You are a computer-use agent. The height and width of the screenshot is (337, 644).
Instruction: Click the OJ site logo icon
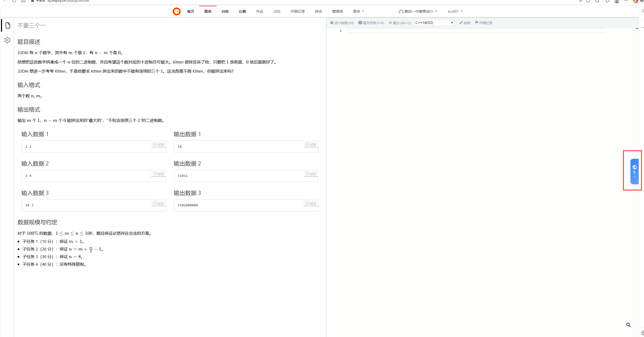coord(176,11)
